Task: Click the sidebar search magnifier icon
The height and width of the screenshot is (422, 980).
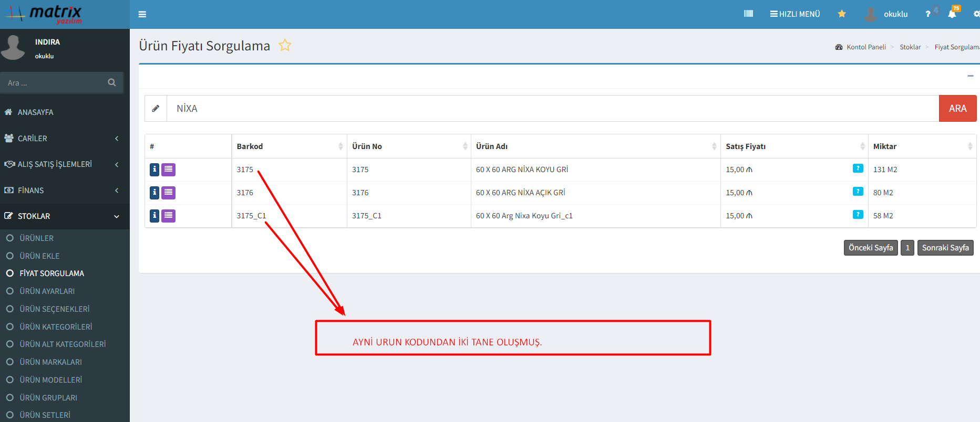Action: pyautogui.click(x=111, y=82)
